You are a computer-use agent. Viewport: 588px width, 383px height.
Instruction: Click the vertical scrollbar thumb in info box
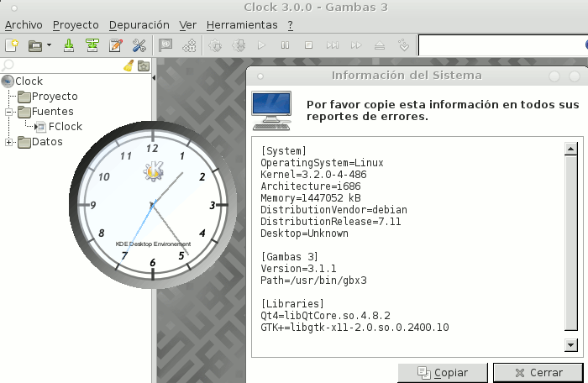click(x=570, y=243)
